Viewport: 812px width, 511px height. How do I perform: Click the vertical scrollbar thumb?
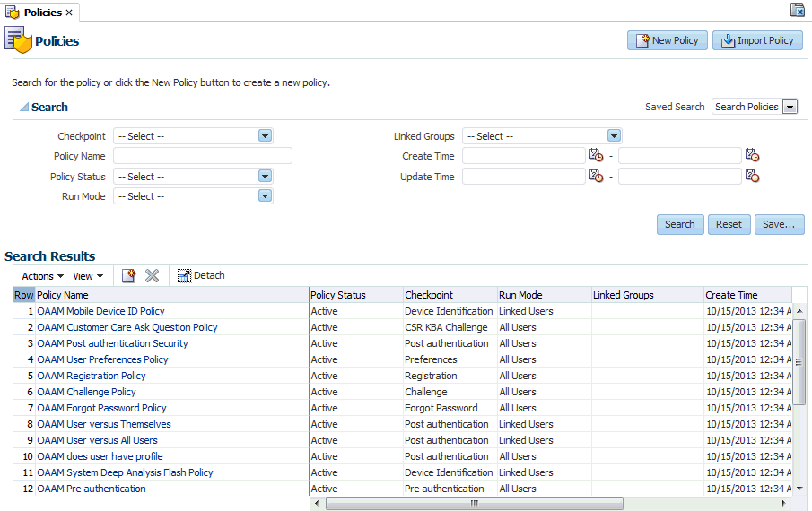[x=799, y=361]
